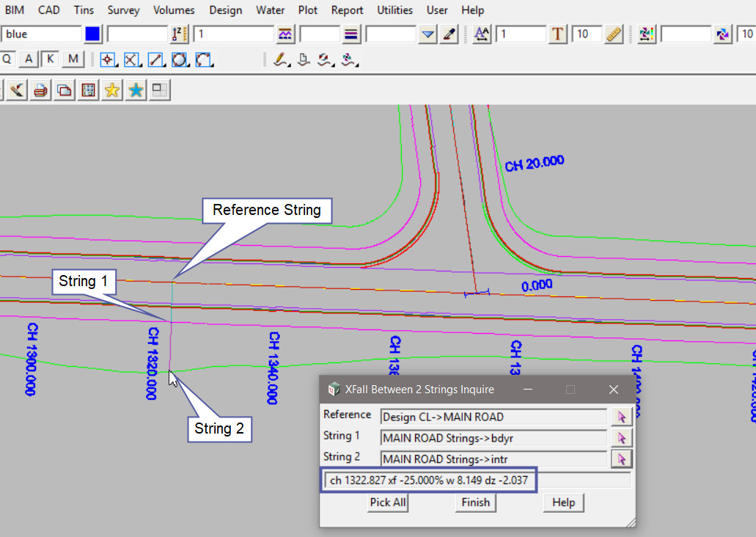The width and height of the screenshot is (756, 537).
Task: Expand the pencil string edit flyout
Action: (281, 60)
